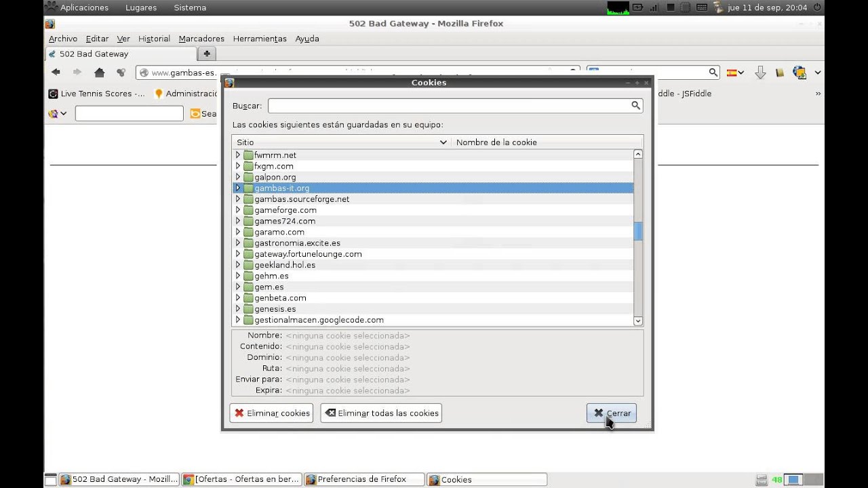Select the games724.com row
Image resolution: width=868 pixels, height=488 pixels.
[x=433, y=221]
